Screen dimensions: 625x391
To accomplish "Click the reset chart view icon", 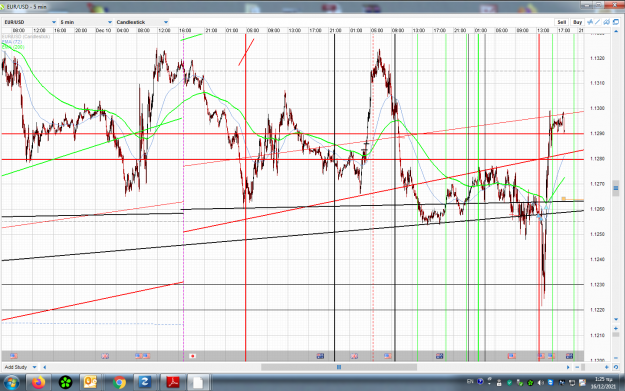I will [x=616, y=367].
